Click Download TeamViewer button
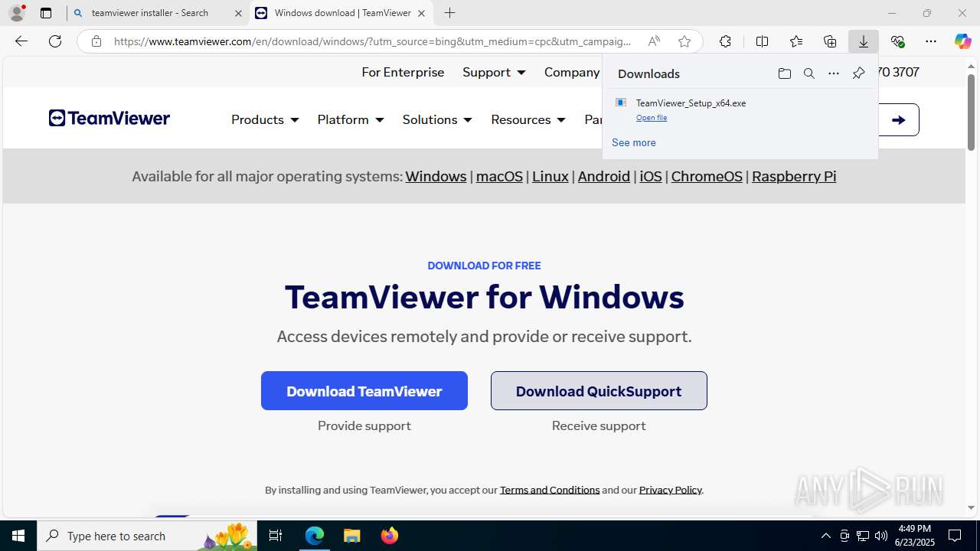Image resolution: width=980 pixels, height=551 pixels. click(364, 391)
